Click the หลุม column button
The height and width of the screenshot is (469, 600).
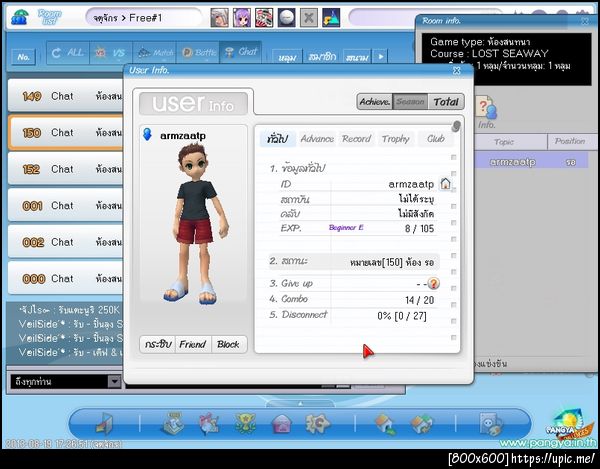pos(287,57)
